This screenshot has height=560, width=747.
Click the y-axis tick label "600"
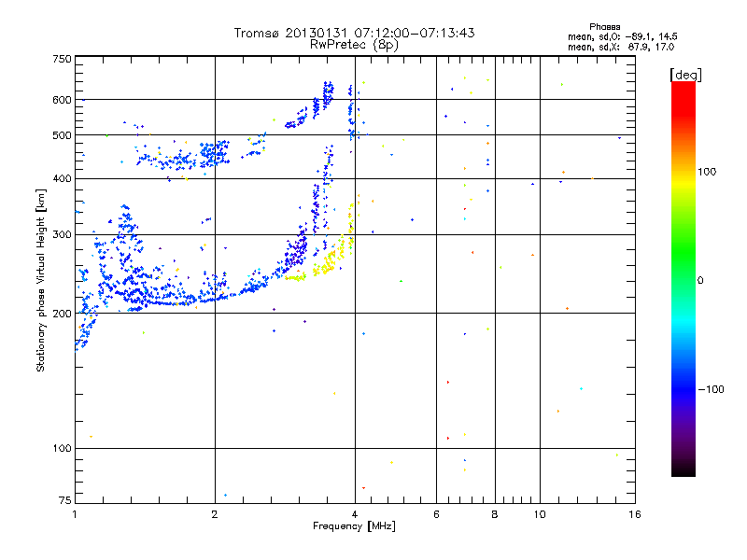tap(62, 100)
